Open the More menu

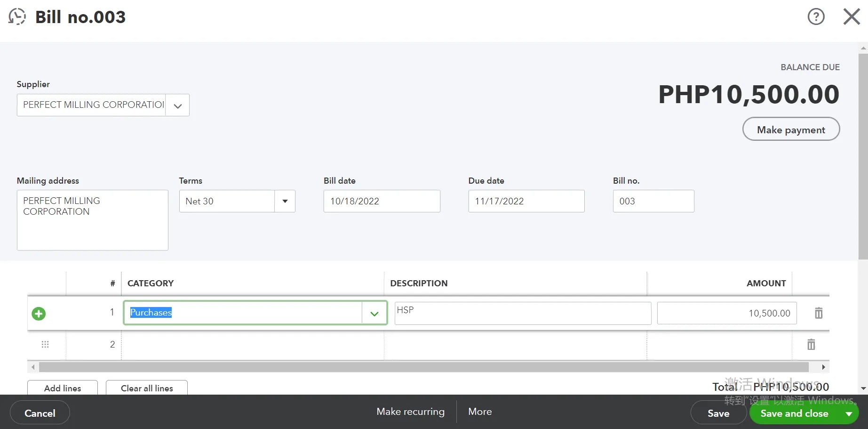pos(480,412)
